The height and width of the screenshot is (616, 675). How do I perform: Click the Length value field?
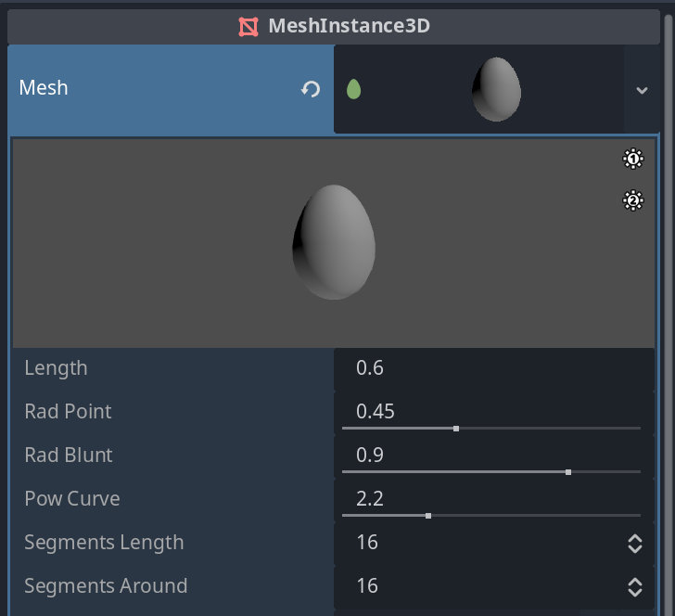[x=491, y=368]
